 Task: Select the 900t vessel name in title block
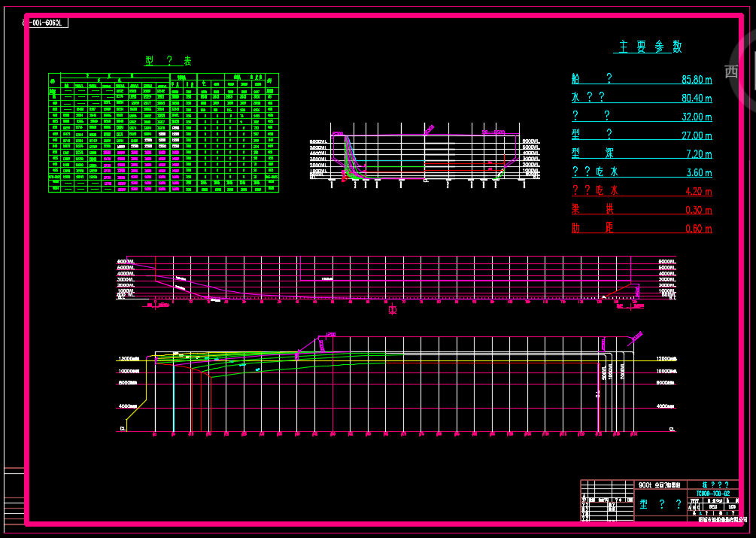(659, 485)
